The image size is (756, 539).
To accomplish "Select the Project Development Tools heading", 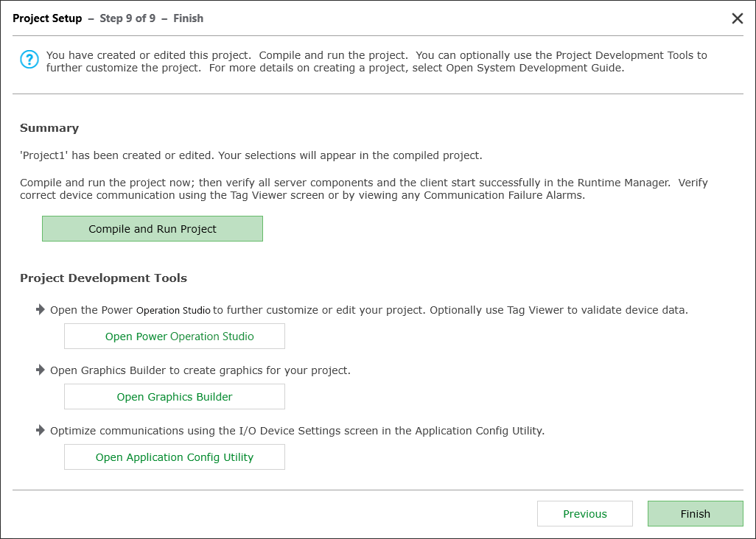I will 103,278.
